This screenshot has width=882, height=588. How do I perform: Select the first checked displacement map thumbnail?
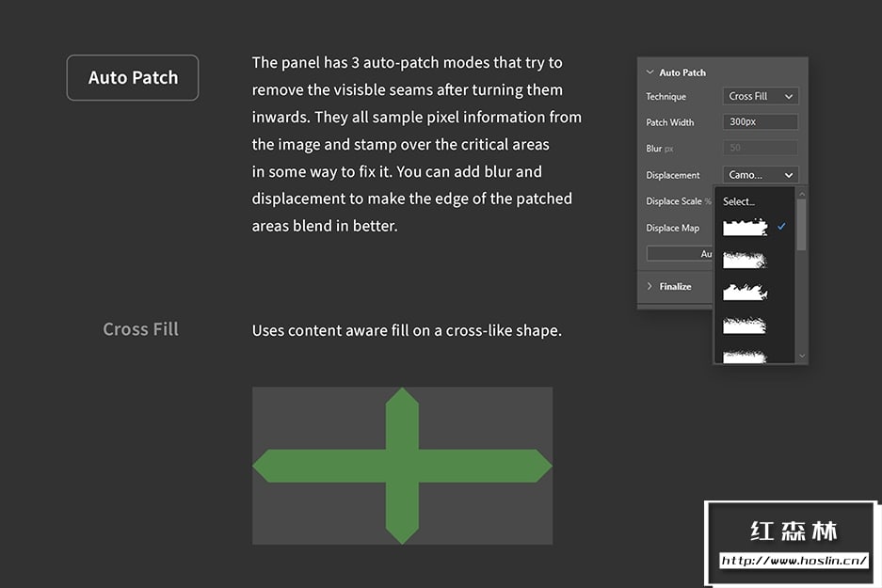[746, 227]
